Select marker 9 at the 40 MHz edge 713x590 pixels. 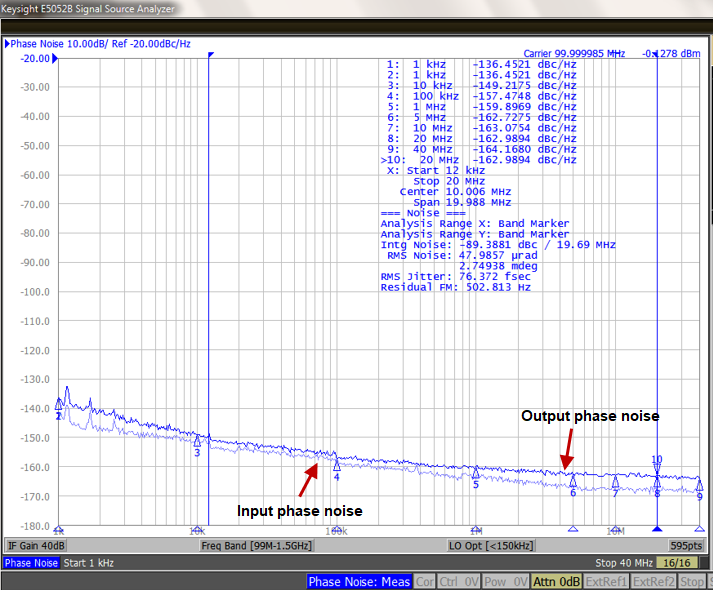coord(698,486)
